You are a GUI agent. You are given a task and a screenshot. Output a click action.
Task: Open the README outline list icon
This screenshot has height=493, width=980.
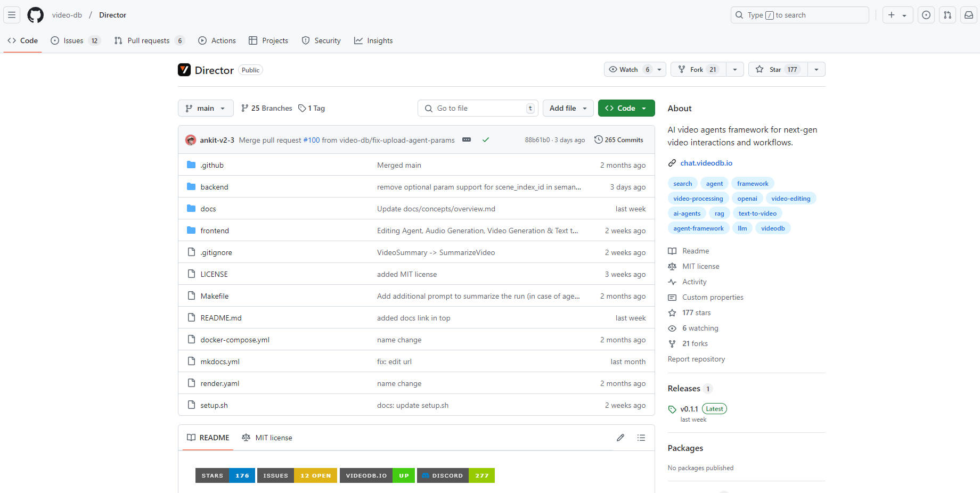click(641, 438)
